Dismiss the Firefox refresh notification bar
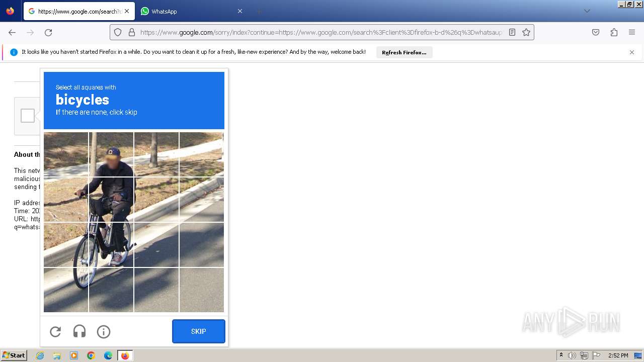The image size is (644, 362). (x=632, y=52)
